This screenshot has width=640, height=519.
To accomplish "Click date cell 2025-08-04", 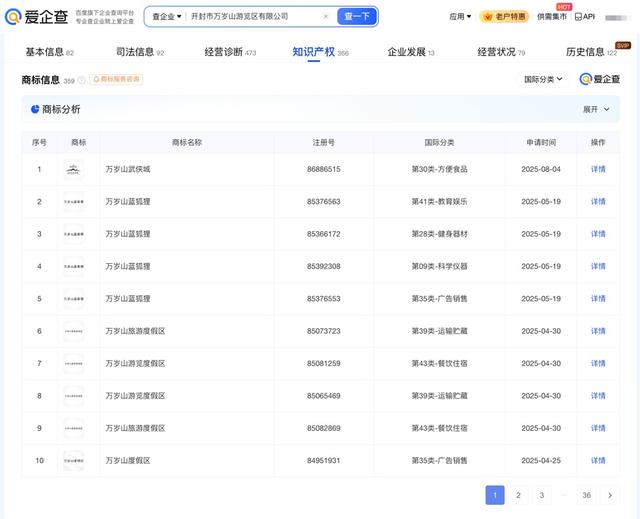I will coord(541,169).
